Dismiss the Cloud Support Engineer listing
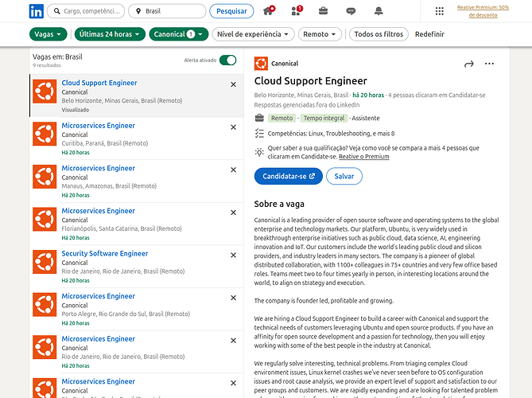 tap(233, 84)
